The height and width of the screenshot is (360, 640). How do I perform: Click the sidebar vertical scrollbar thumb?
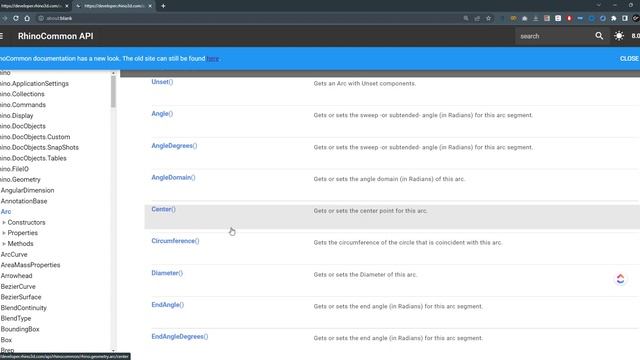coord(113,92)
